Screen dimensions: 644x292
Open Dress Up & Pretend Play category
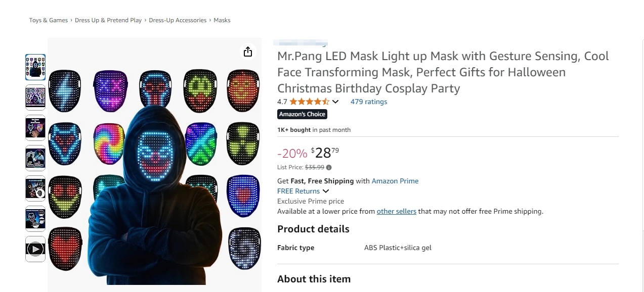click(108, 20)
